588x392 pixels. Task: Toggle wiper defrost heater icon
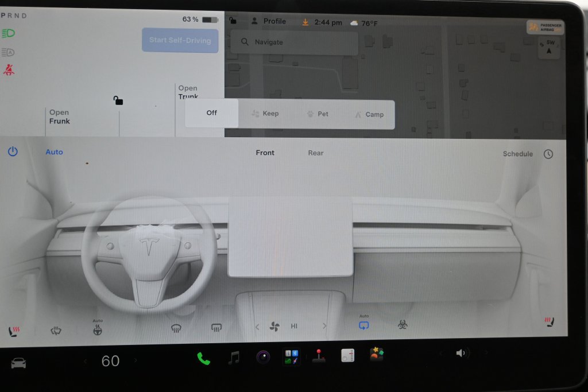(56, 331)
